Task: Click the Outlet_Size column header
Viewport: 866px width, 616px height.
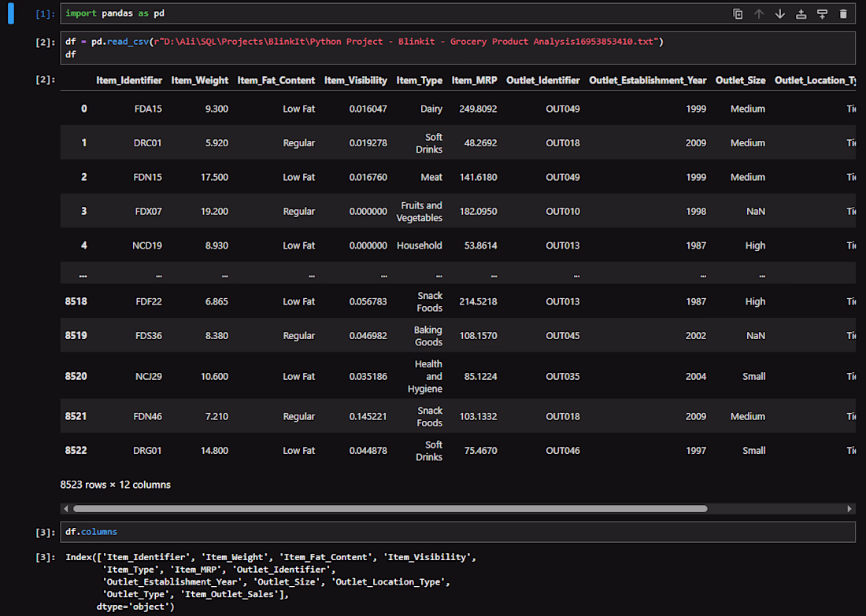Action: tap(741, 80)
